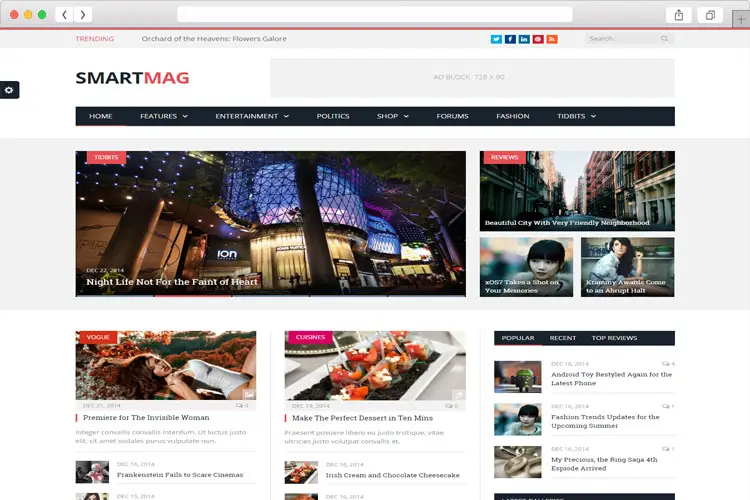Screen dimensions: 750x500
Task: Switch to the Recent tab
Action: (x=562, y=338)
